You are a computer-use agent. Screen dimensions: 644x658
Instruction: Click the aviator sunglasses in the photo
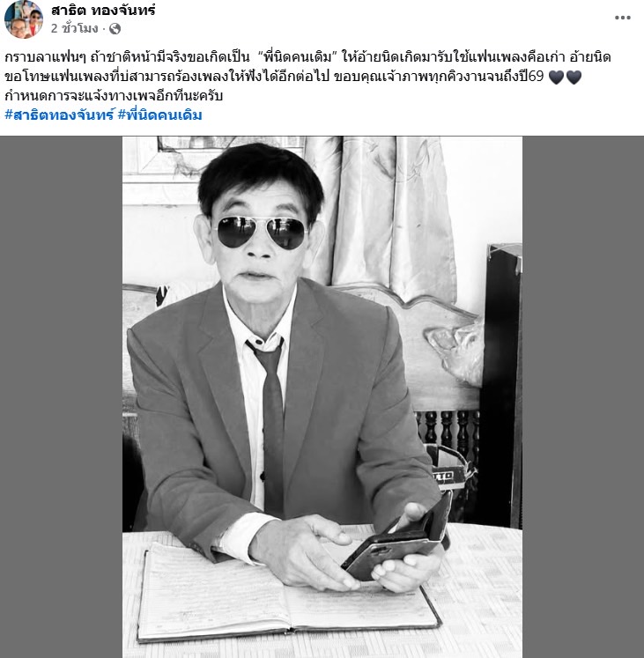pyautogui.click(x=260, y=232)
